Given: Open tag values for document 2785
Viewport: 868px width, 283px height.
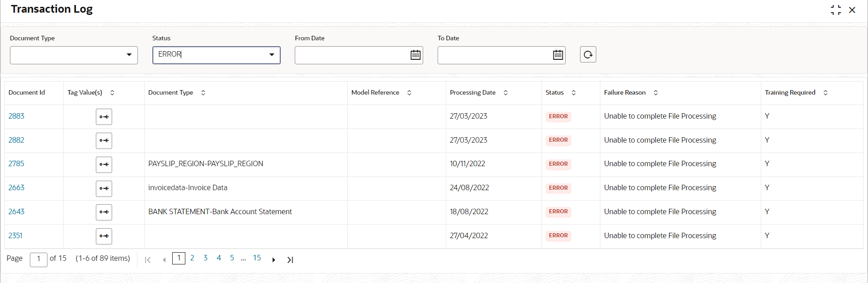Looking at the screenshot, I should (104, 164).
